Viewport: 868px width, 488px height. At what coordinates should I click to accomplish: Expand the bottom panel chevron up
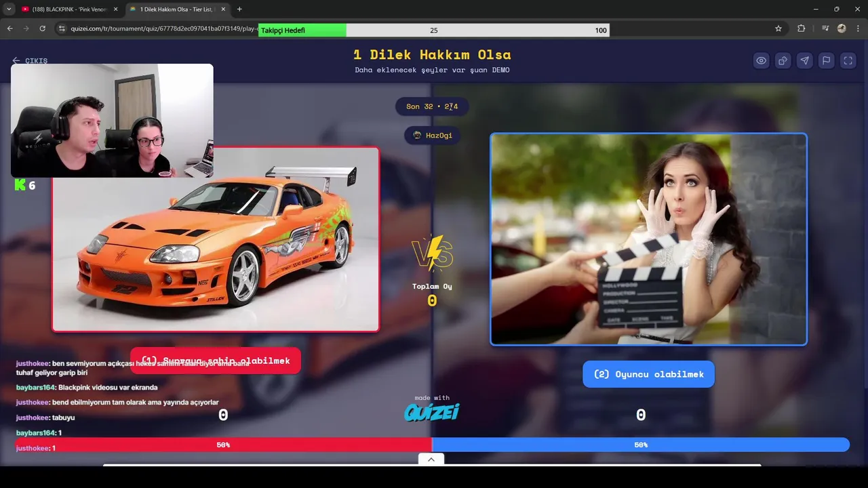click(431, 460)
